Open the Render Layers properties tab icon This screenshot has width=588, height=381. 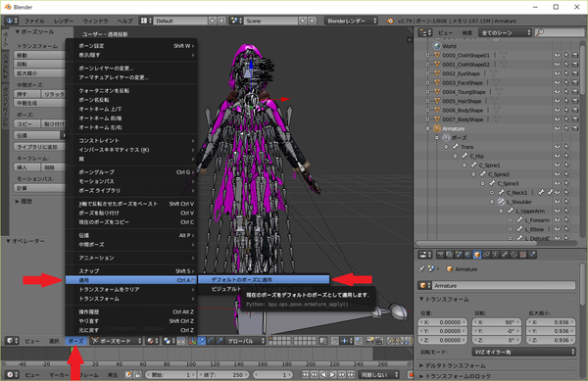tap(449, 255)
